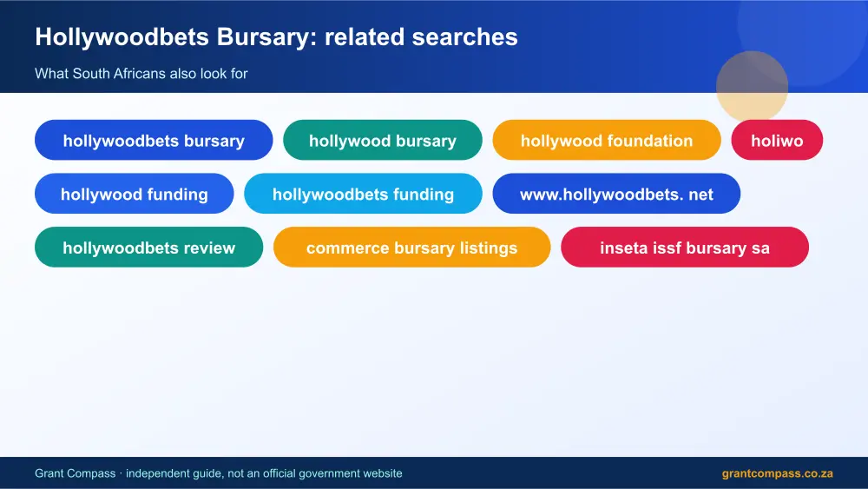Click the 'www.hollywoodbets. net' pill
Viewport: 868px width, 489px height.
(616, 194)
